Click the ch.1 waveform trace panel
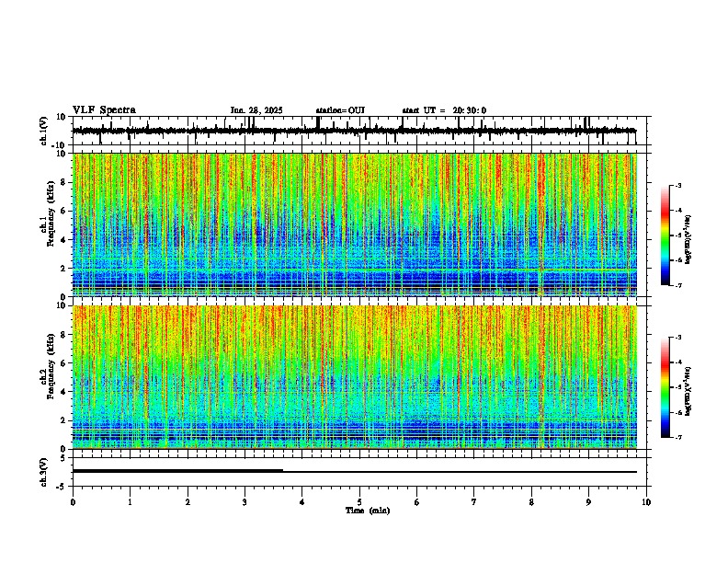This screenshot has height=563, width=728. 359,131
